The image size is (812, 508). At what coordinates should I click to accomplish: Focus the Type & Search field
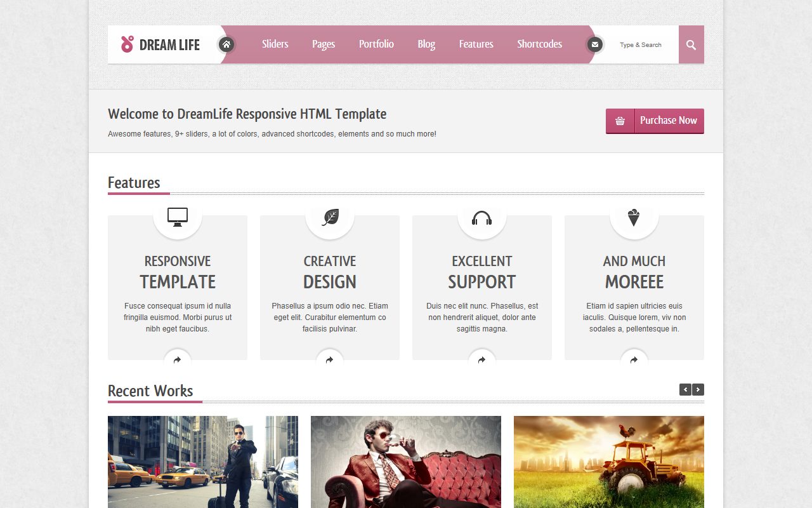pos(641,44)
